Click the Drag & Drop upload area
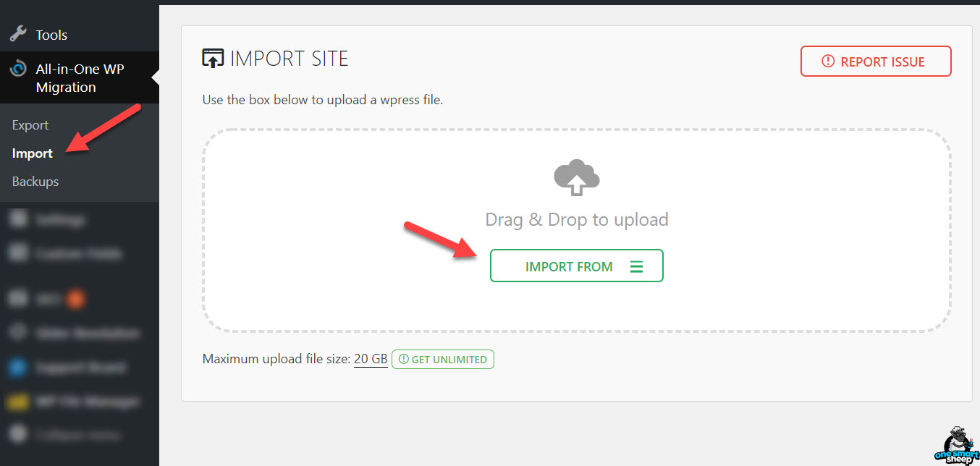The width and height of the screenshot is (980, 466). point(577,230)
